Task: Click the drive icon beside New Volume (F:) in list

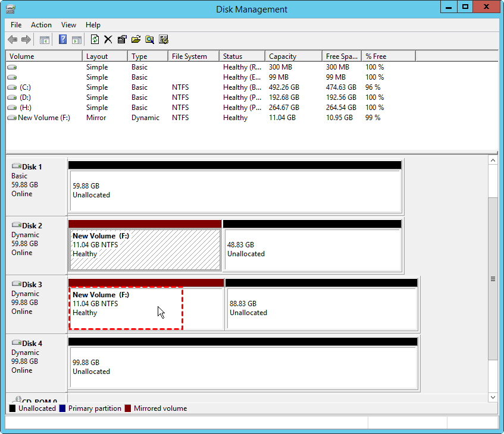Action: pyautogui.click(x=12, y=118)
